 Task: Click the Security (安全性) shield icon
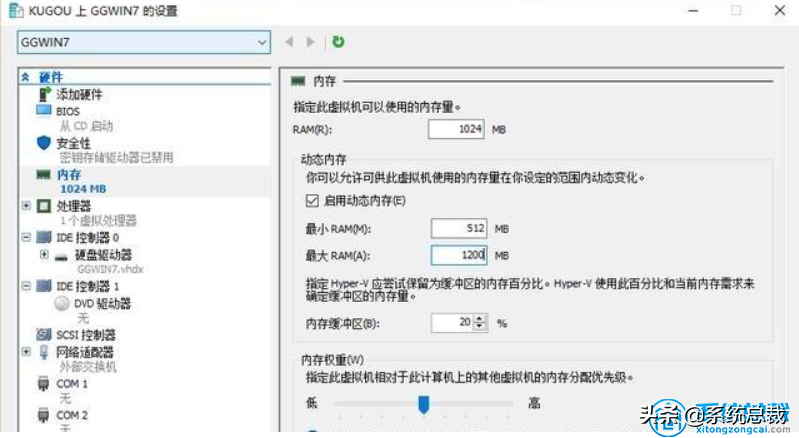pyautogui.click(x=44, y=143)
